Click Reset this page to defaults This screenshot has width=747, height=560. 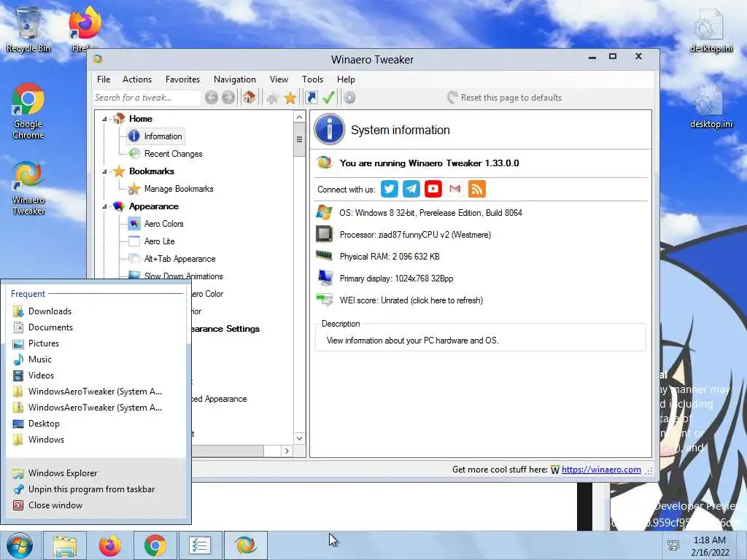(505, 98)
